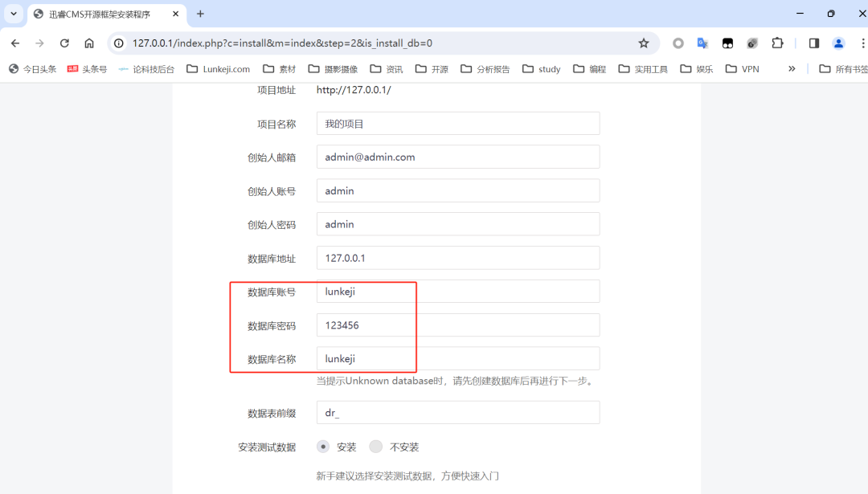The image size is (868, 494).
Task: Focus the 数据表前缀 input field
Action: coord(458,413)
